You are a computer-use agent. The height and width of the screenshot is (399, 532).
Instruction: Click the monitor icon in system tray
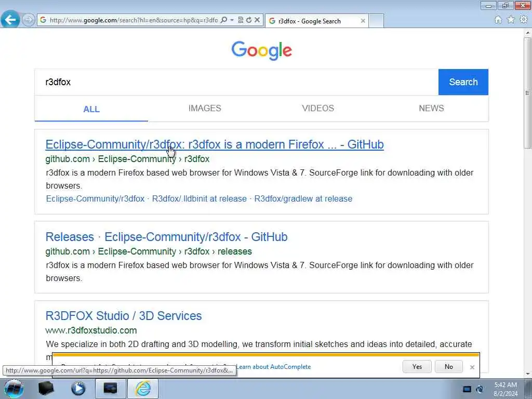467,389
